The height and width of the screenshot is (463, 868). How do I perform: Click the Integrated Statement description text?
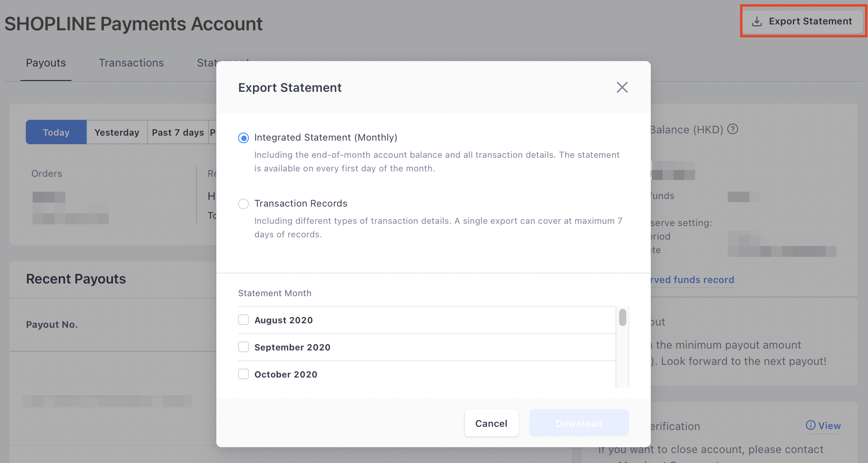pyautogui.click(x=437, y=161)
